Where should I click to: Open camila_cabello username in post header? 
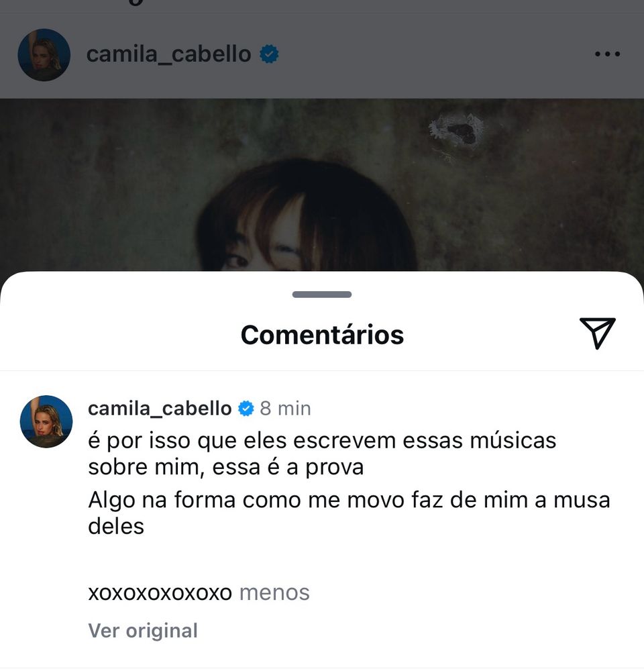[168, 54]
